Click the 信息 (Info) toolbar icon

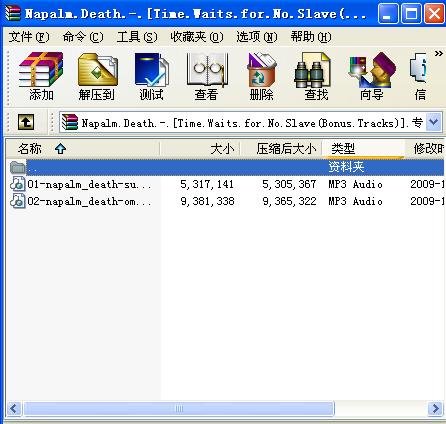(419, 77)
